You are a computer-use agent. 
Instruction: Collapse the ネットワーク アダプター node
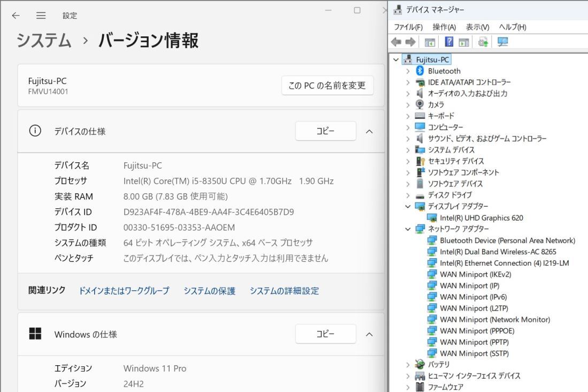point(408,229)
